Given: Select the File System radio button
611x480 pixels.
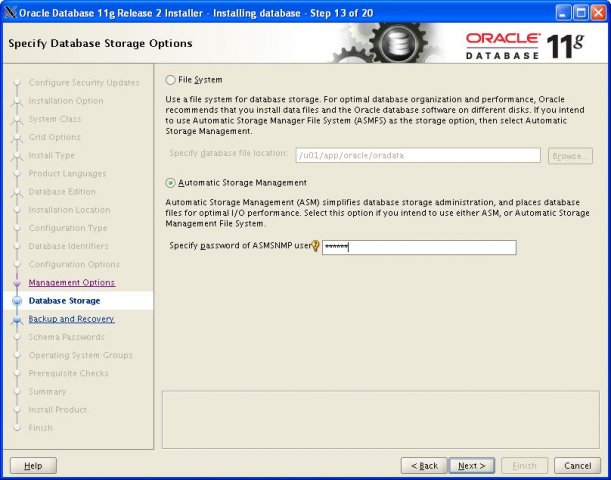Looking at the screenshot, I should (x=171, y=80).
